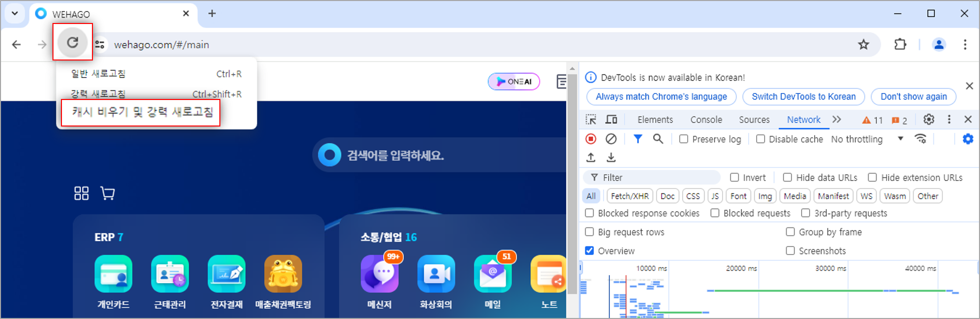Switch to the Console tab
This screenshot has width=980, height=319.
[x=706, y=119]
